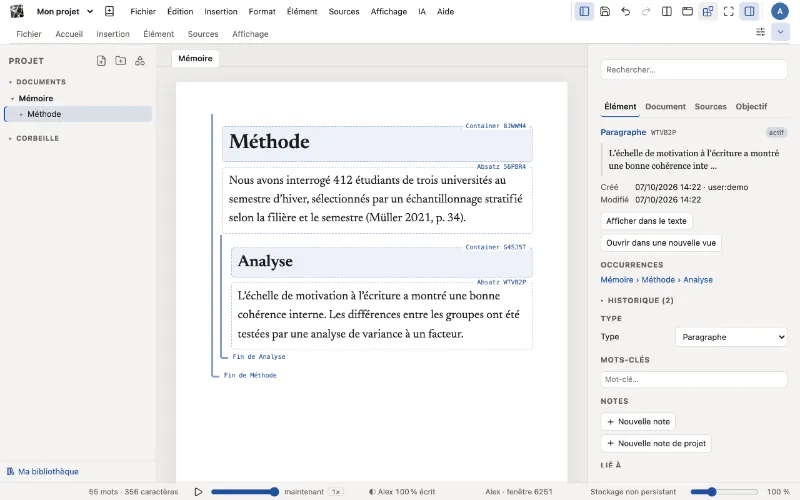Collapse the ribbon with chevron button
The width and height of the screenshot is (800, 500).
click(780, 32)
